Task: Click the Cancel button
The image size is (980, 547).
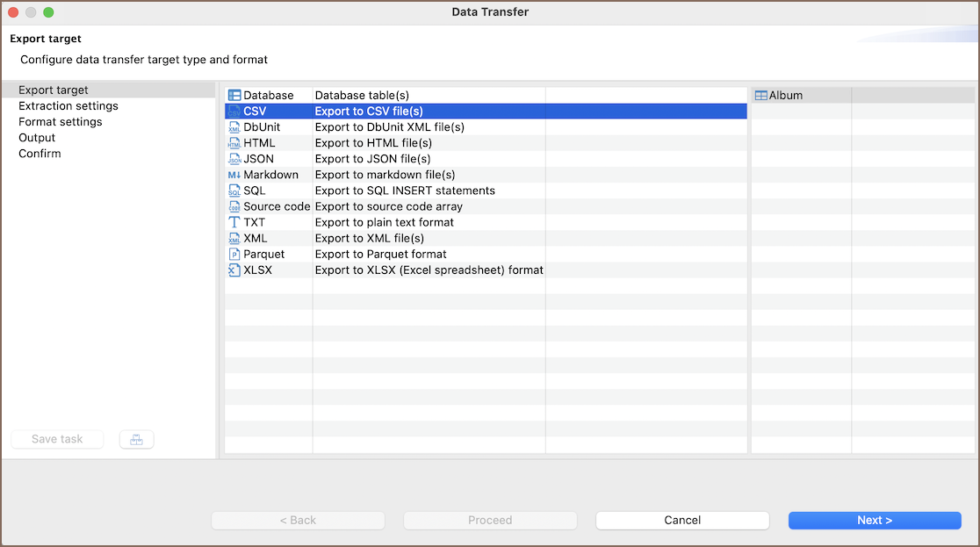Action: (682, 520)
